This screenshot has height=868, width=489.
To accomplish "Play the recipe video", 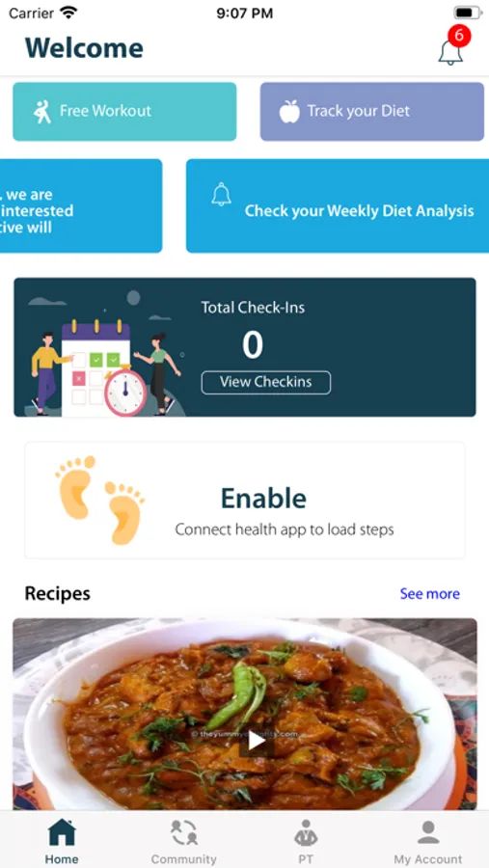I will click(256, 740).
